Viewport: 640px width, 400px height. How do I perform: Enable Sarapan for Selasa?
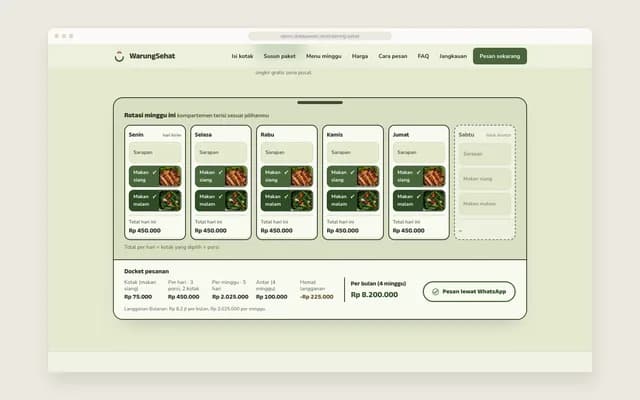coord(221,152)
